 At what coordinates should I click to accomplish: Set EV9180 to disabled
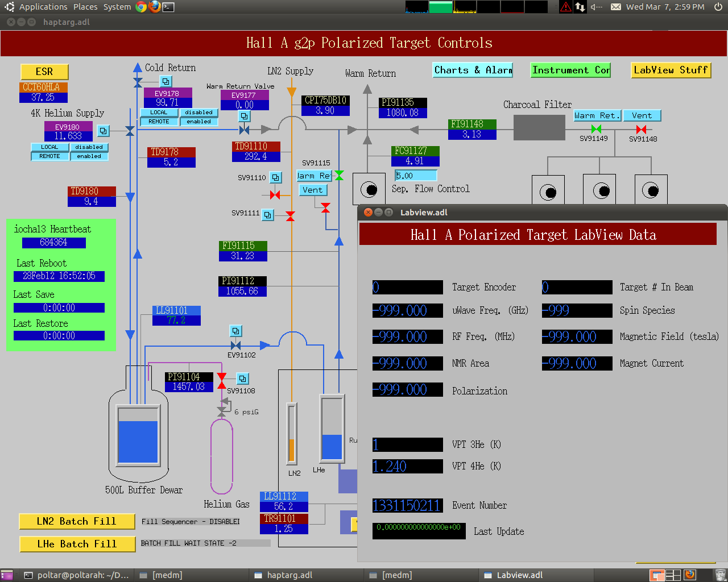click(89, 147)
